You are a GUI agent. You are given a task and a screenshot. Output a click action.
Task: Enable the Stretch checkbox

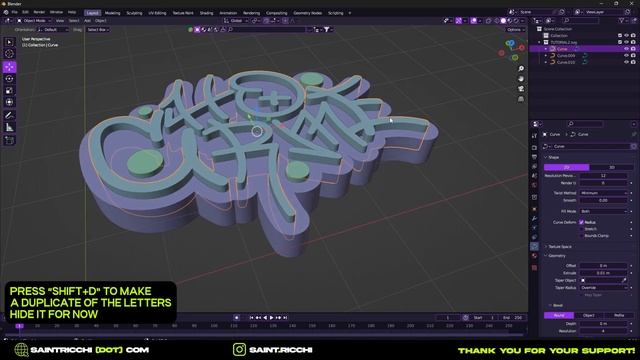pos(581,229)
